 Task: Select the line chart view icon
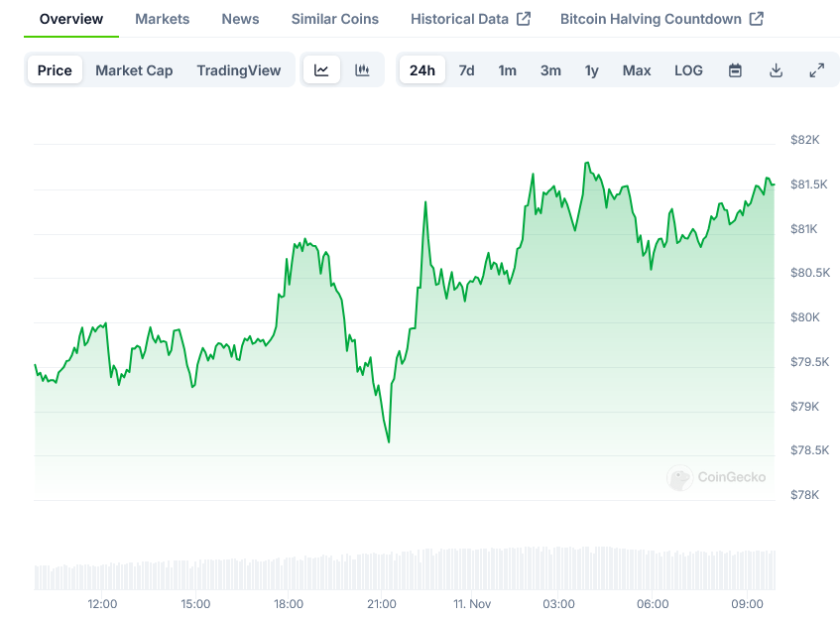pos(321,70)
